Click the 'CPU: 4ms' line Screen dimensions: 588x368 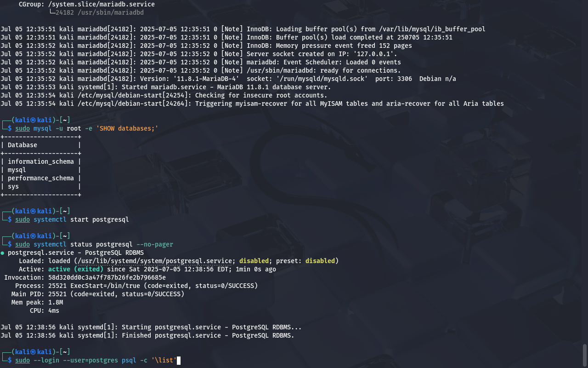coord(45,310)
